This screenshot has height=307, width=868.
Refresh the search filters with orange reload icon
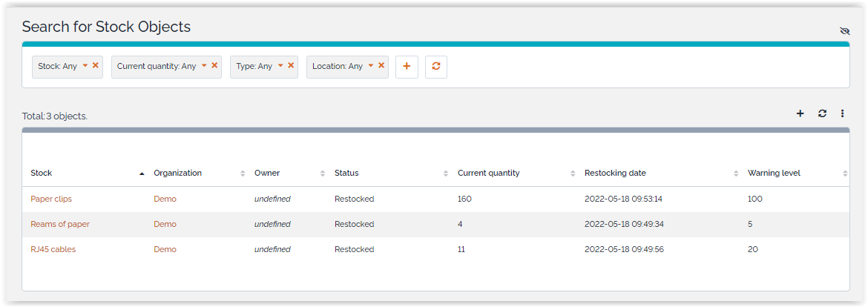pyautogui.click(x=436, y=66)
